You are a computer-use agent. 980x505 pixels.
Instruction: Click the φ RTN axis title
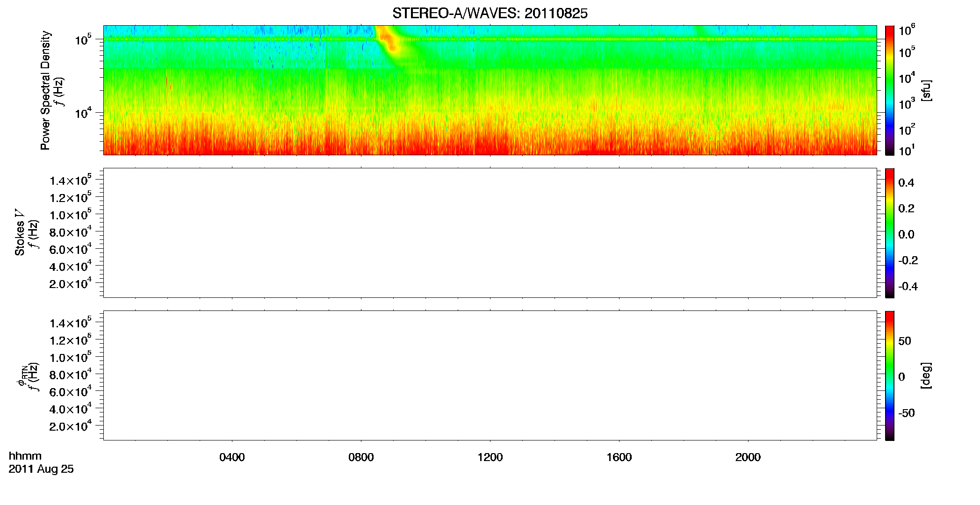pos(22,375)
